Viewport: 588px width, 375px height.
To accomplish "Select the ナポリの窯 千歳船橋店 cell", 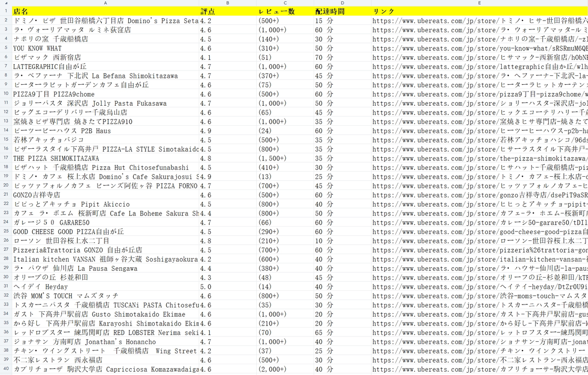I will 105,39.
